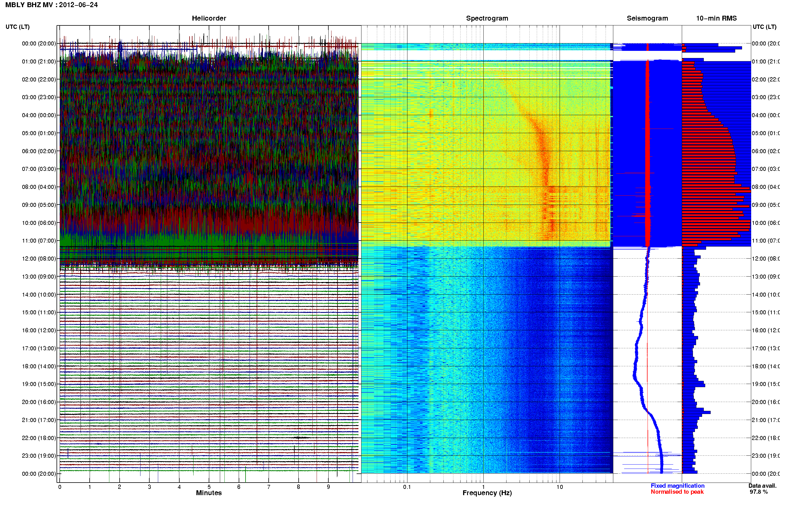Click the Fixed magnification legend text
The image size is (812, 508).
pos(678,486)
